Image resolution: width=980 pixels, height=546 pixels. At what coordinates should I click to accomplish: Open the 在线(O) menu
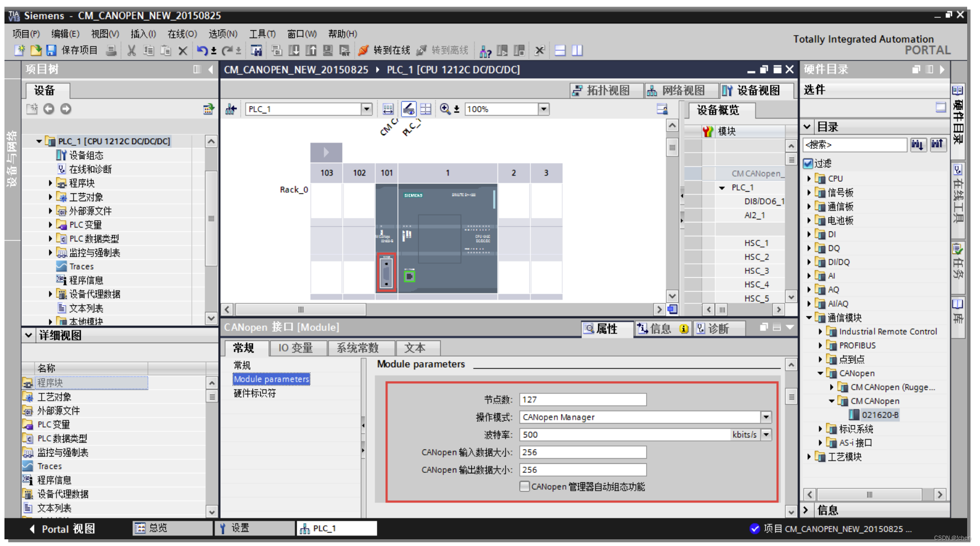pyautogui.click(x=182, y=34)
